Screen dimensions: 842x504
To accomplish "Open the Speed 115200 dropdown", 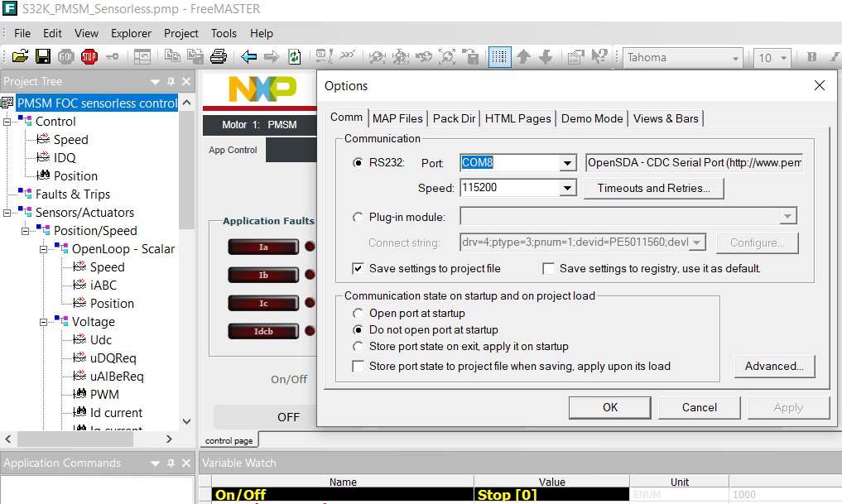I will 567,187.
